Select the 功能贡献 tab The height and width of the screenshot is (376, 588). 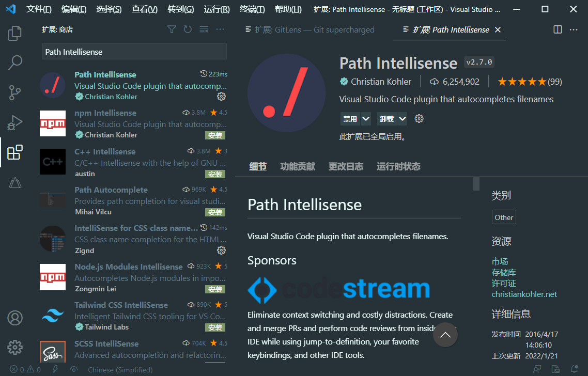click(298, 166)
